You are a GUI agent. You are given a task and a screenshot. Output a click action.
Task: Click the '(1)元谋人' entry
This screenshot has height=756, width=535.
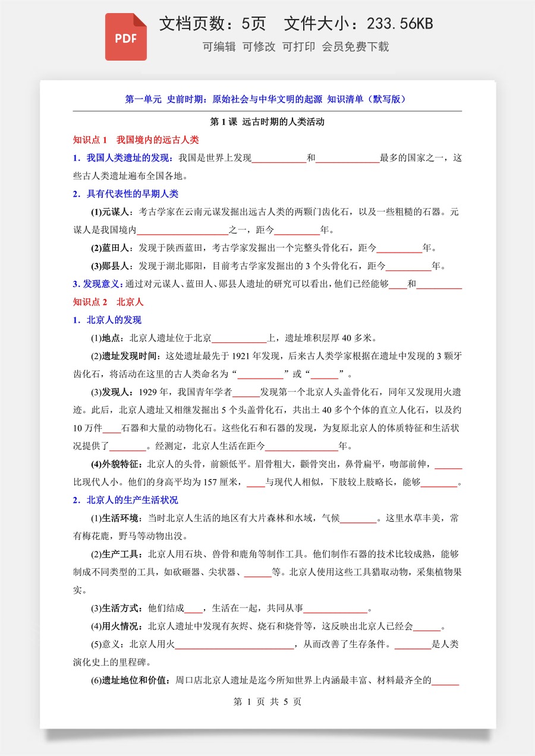(x=112, y=212)
